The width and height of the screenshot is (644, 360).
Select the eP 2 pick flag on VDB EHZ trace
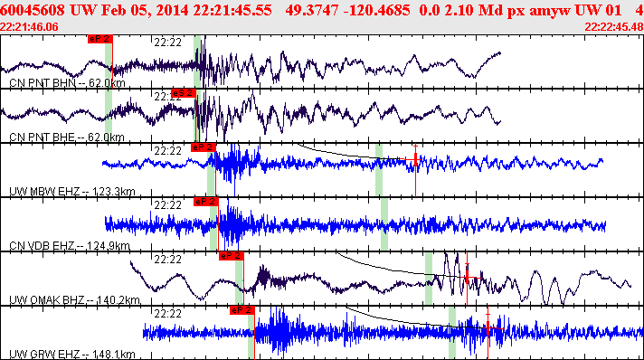tap(205, 202)
